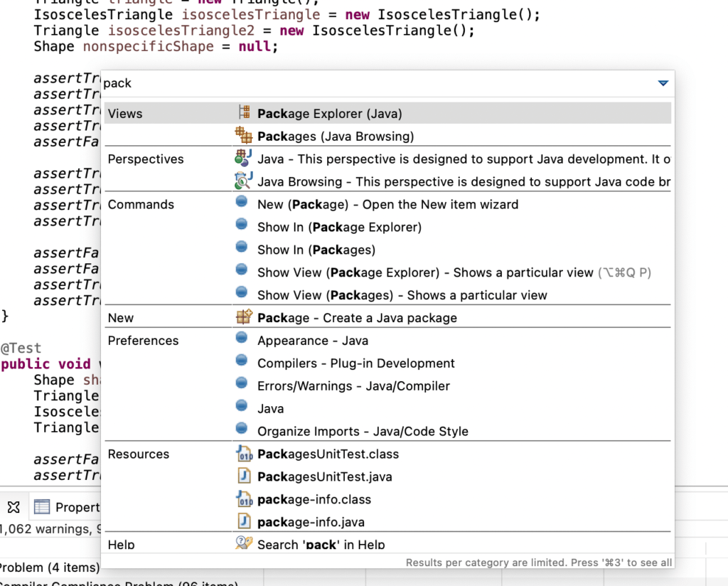Click the PackagesUnitTest.class file icon
The width and height of the screenshot is (728, 586).
click(x=244, y=453)
